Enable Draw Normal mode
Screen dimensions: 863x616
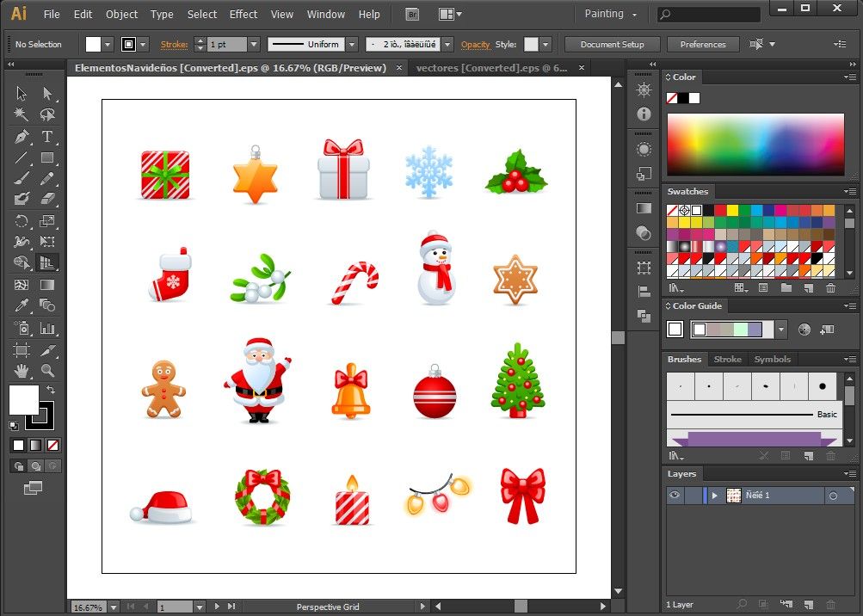pyautogui.click(x=19, y=466)
